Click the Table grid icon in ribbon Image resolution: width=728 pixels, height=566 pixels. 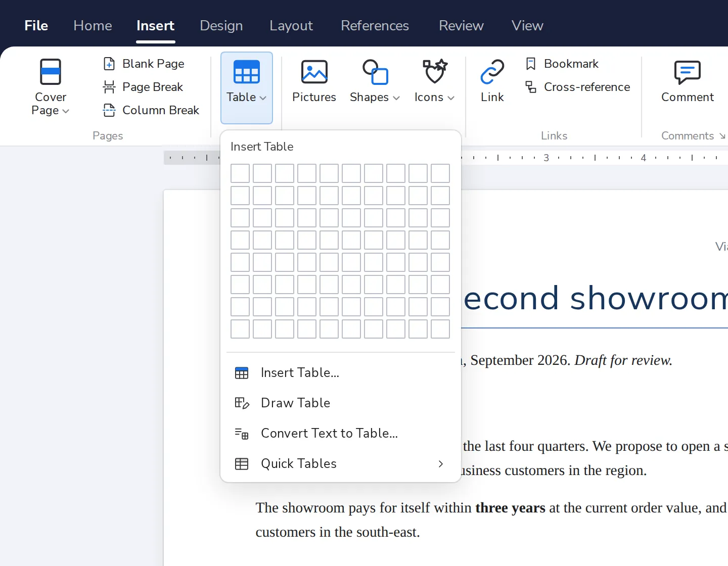247,72
